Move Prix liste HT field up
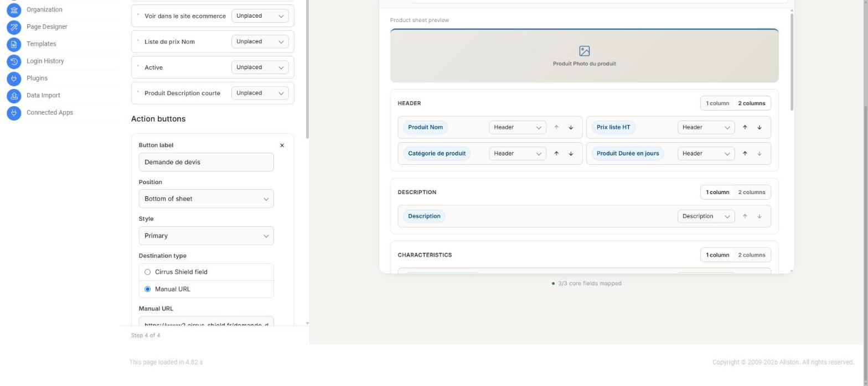 [745, 127]
